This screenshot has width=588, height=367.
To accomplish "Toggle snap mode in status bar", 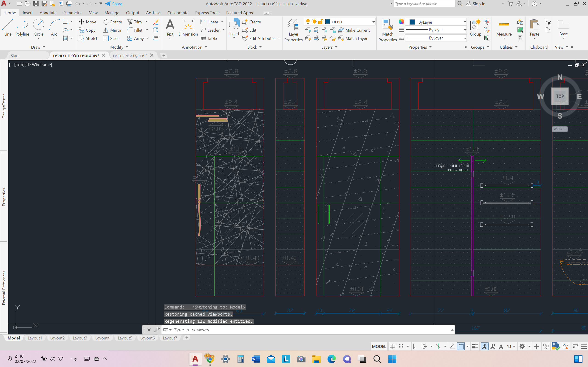I will click(401, 346).
